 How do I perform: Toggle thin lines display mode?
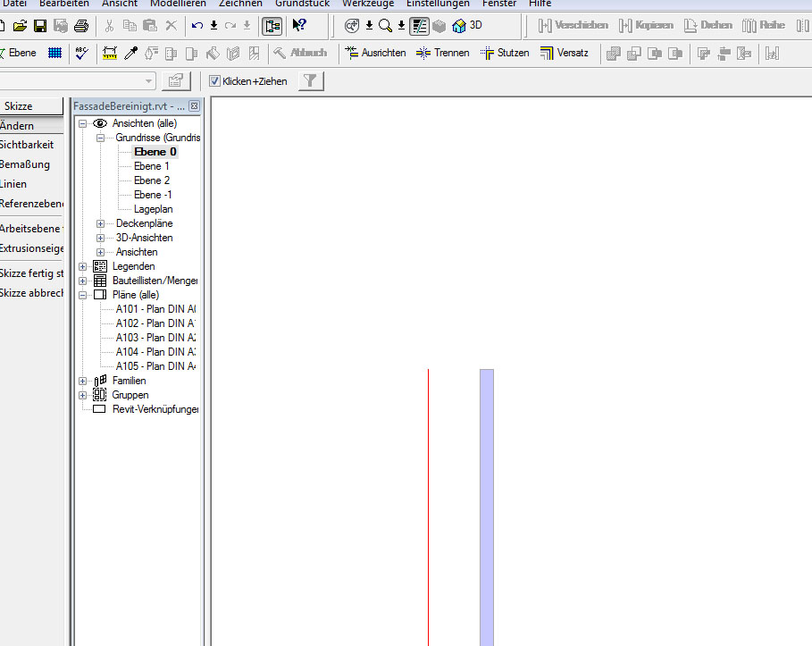click(x=419, y=25)
